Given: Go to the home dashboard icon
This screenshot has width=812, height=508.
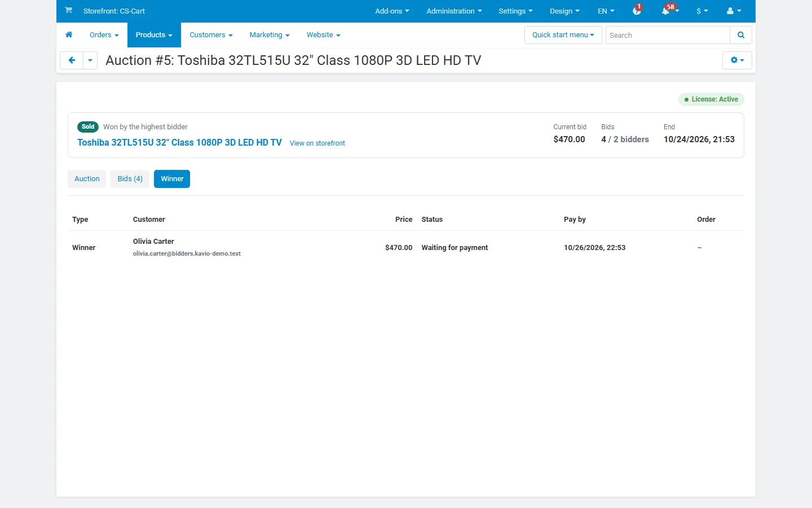Looking at the screenshot, I should (69, 35).
